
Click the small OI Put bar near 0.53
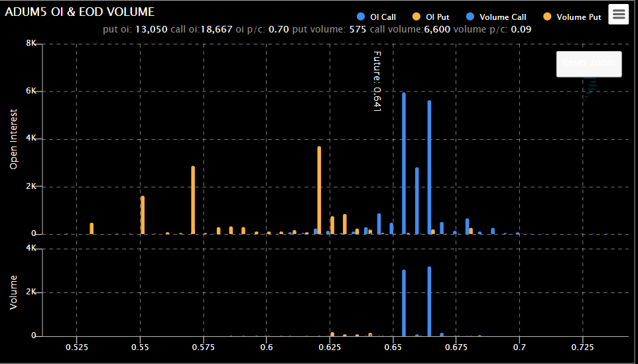point(92,229)
